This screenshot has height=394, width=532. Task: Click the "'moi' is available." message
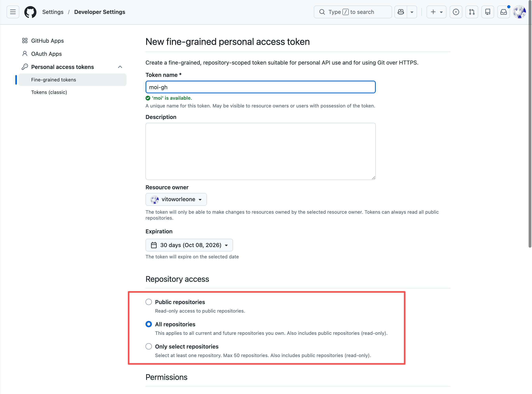coord(172,98)
